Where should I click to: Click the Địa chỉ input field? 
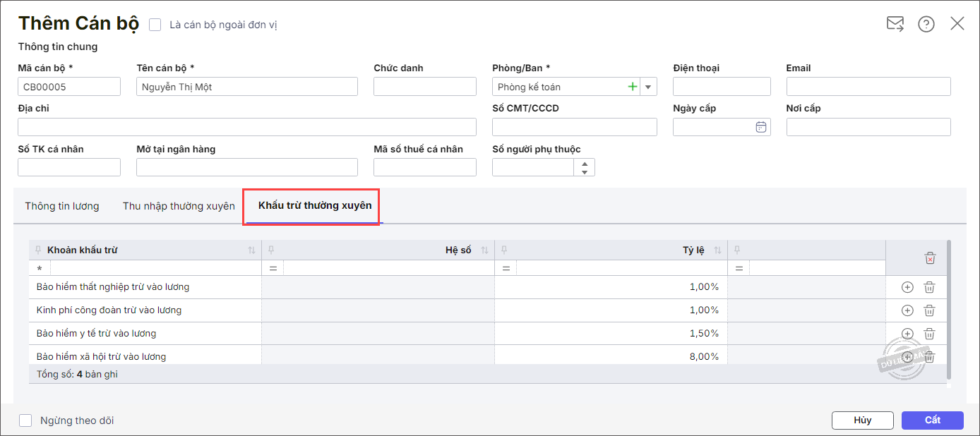(247, 127)
